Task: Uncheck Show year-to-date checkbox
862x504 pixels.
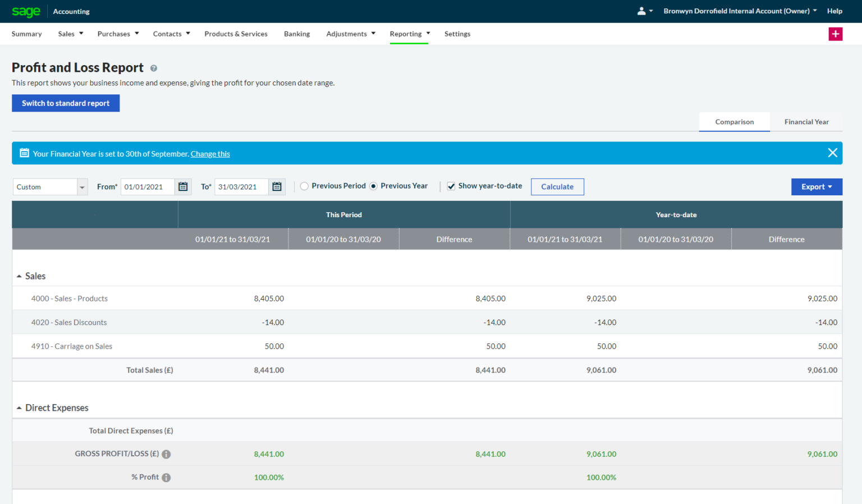Action: click(451, 186)
